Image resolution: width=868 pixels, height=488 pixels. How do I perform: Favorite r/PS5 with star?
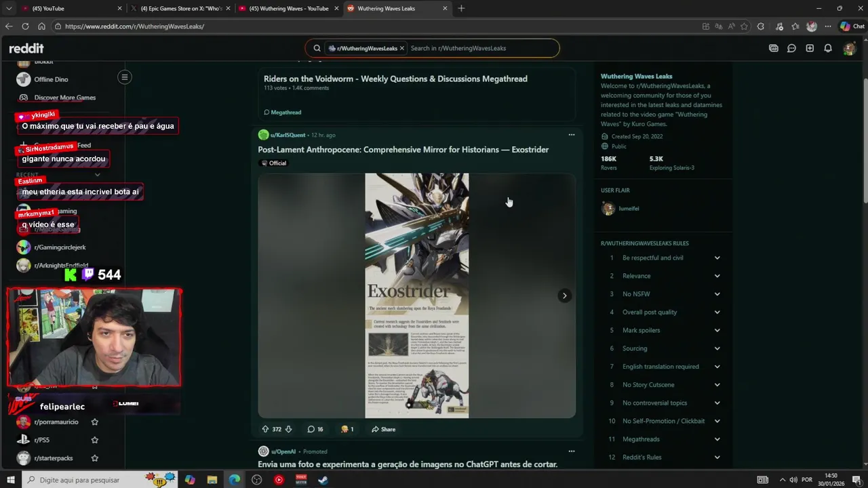point(94,440)
